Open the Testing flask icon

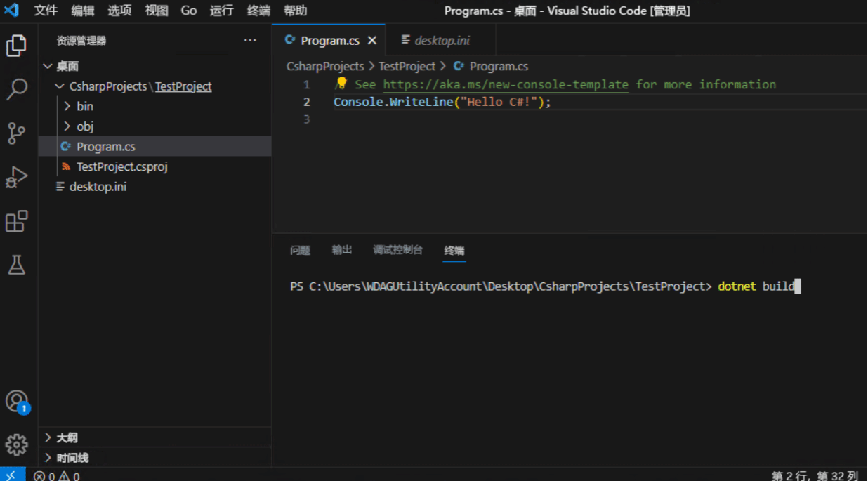coord(16,265)
